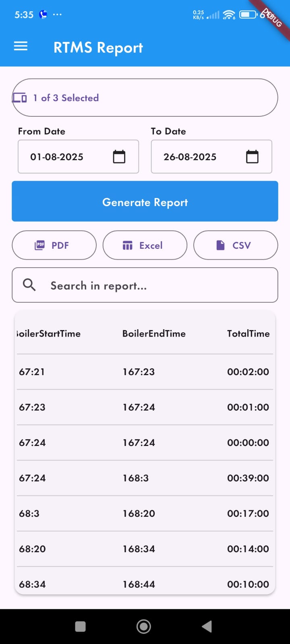290x644 pixels.
Task: Export the report as PDF
Action: pyautogui.click(x=54, y=245)
